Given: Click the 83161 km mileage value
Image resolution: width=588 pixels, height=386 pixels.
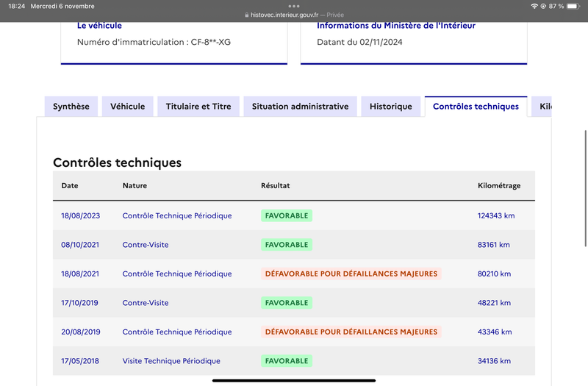Looking at the screenshot, I should click(493, 245).
